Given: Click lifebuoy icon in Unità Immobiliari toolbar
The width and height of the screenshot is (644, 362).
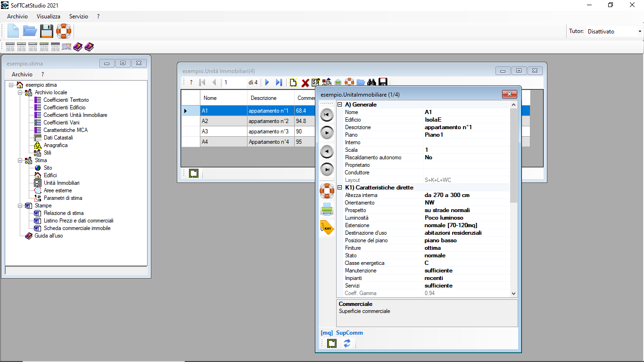Looking at the screenshot, I should (x=349, y=82).
